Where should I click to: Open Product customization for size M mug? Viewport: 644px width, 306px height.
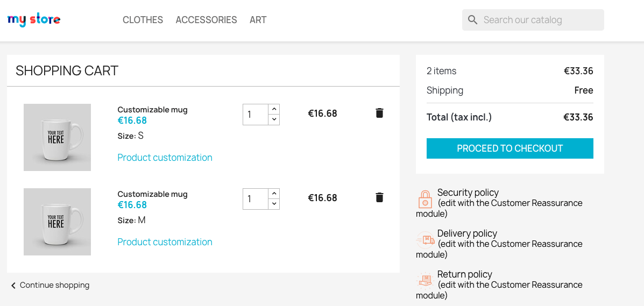(x=165, y=242)
